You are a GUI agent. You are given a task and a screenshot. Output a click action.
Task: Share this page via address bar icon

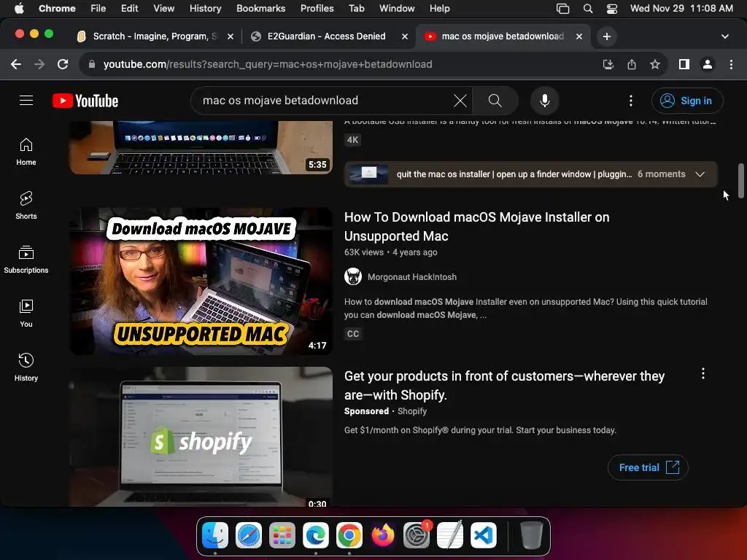[632, 64]
